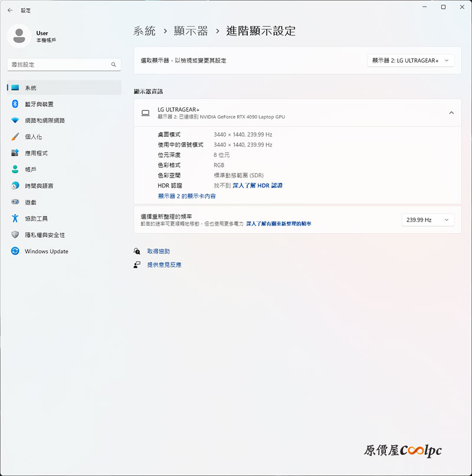Click the 顯示器資訊 section heading
The width and height of the screenshot is (472, 476).
[148, 91]
